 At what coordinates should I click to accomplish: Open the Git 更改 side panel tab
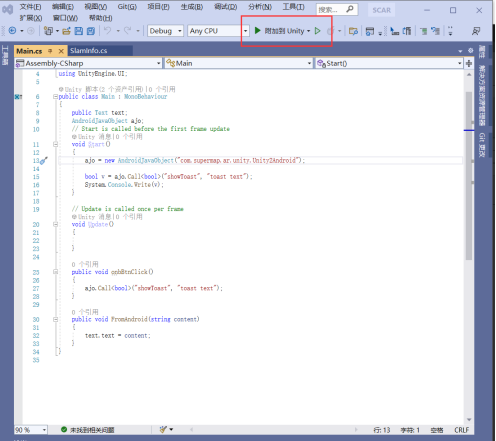point(482,145)
